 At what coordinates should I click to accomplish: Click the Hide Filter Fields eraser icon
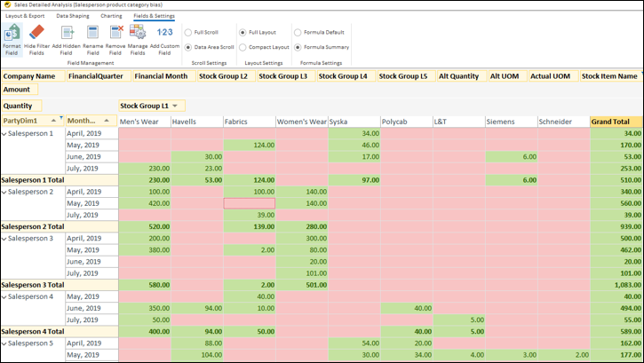[36, 34]
